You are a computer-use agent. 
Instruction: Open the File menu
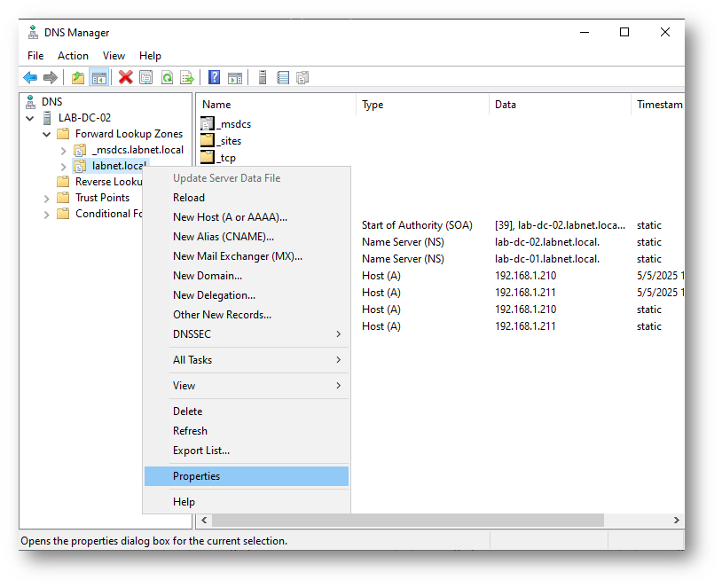coord(35,56)
